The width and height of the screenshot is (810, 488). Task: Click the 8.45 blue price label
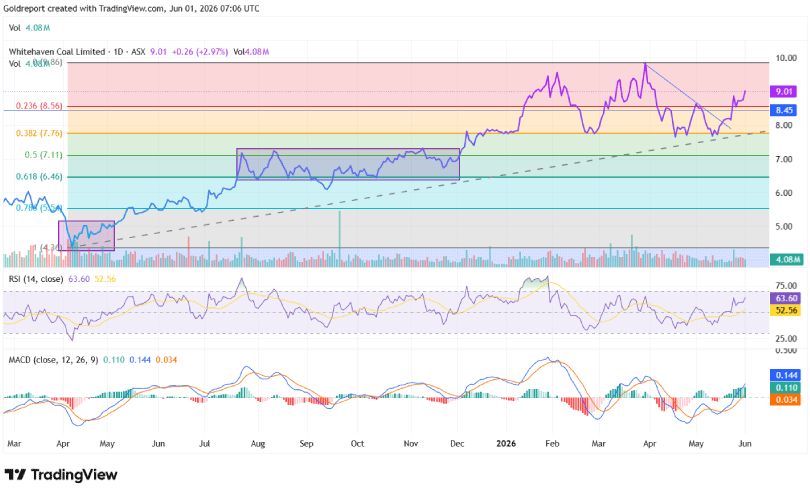784,110
